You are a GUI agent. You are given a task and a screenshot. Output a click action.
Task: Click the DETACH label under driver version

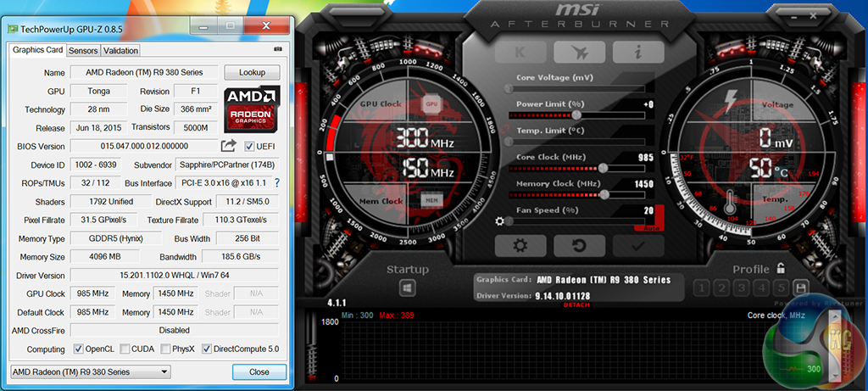[x=576, y=305]
